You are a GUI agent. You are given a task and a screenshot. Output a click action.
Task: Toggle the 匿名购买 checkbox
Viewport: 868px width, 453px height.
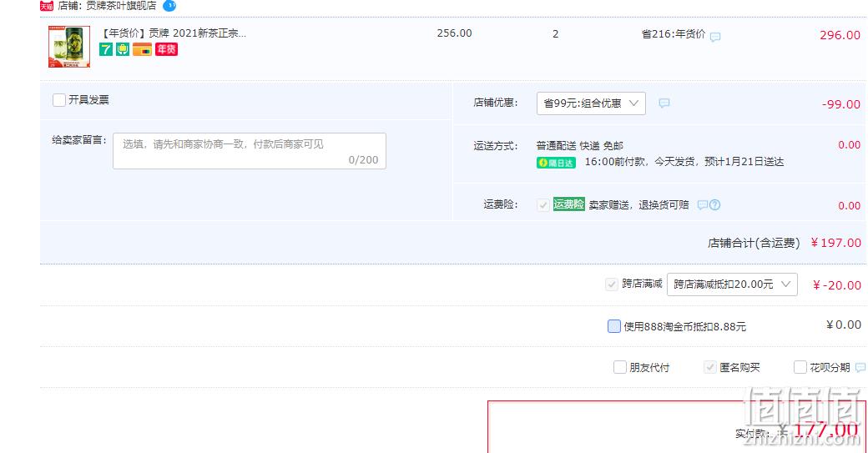pos(710,367)
